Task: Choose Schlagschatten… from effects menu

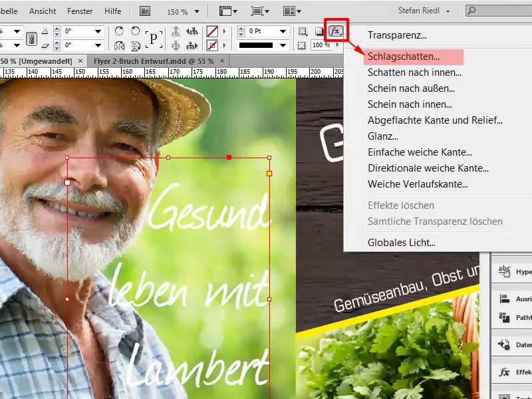Action: [404, 57]
